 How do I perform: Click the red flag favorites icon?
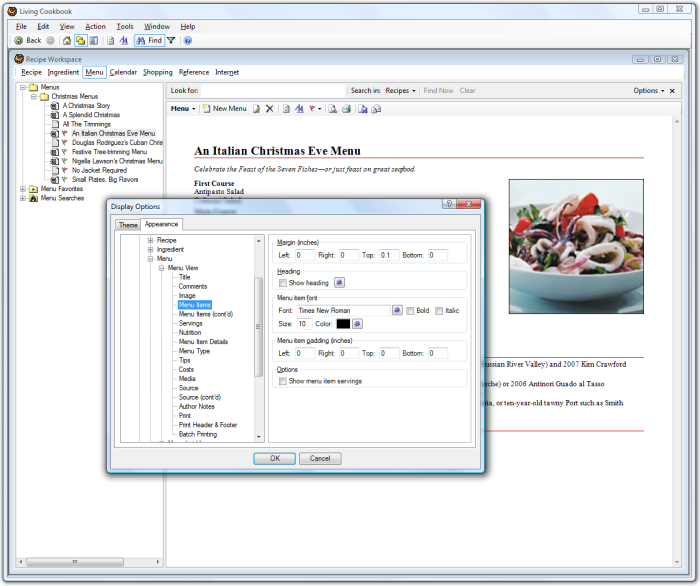point(312,108)
